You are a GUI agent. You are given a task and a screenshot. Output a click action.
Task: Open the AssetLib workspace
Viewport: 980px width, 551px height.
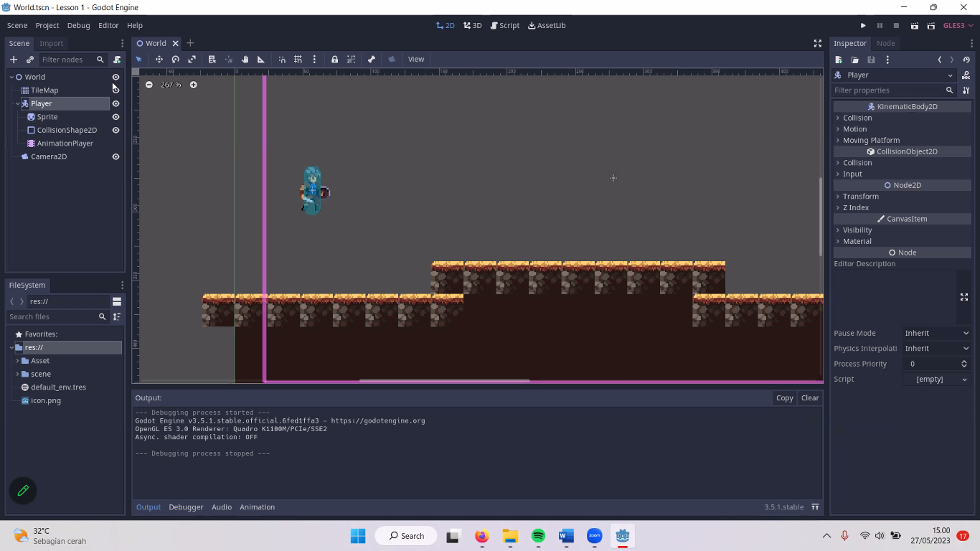tap(547, 25)
